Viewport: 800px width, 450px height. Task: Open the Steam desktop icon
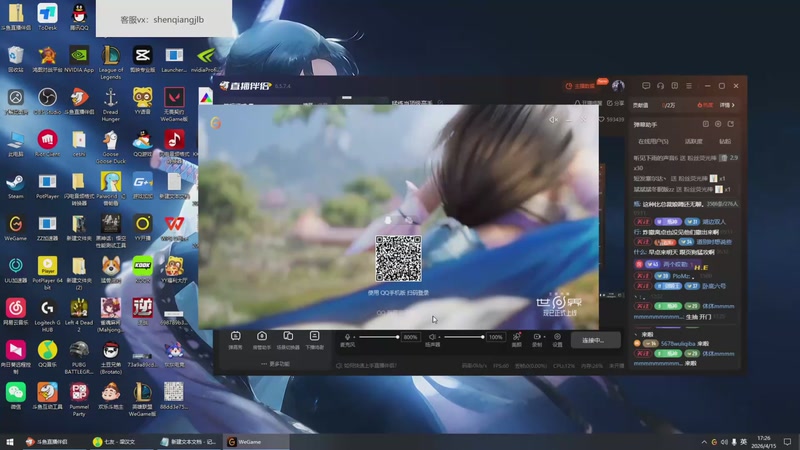tap(15, 186)
